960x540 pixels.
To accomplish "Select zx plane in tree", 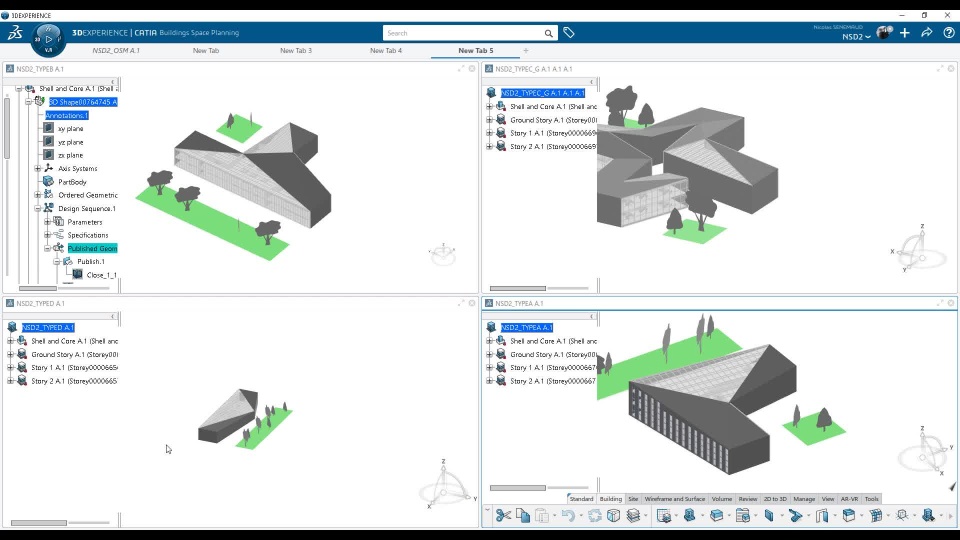I will (70, 156).
